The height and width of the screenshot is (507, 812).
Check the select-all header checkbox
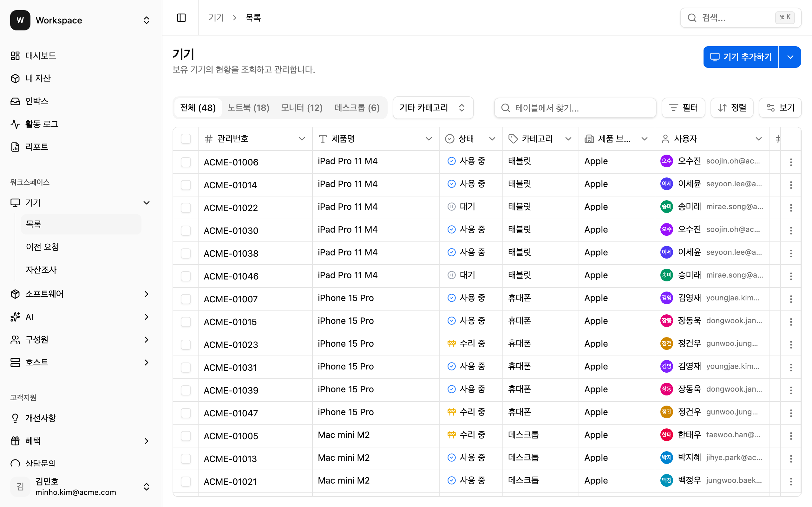(x=186, y=139)
